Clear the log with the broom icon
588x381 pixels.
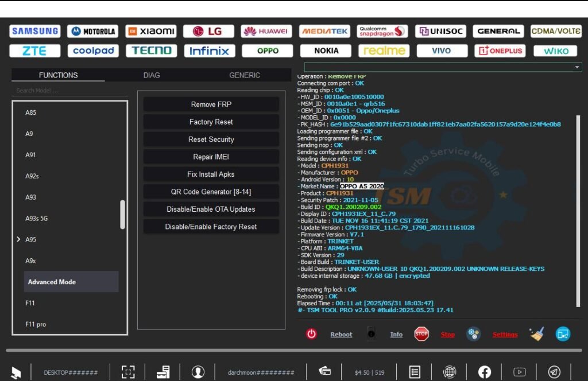tap(537, 334)
